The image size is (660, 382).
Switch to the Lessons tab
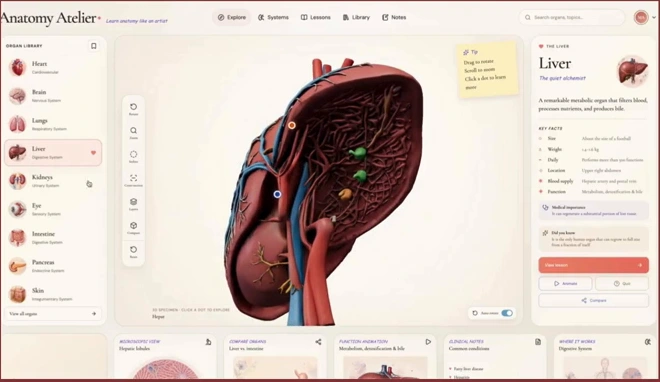(x=315, y=17)
